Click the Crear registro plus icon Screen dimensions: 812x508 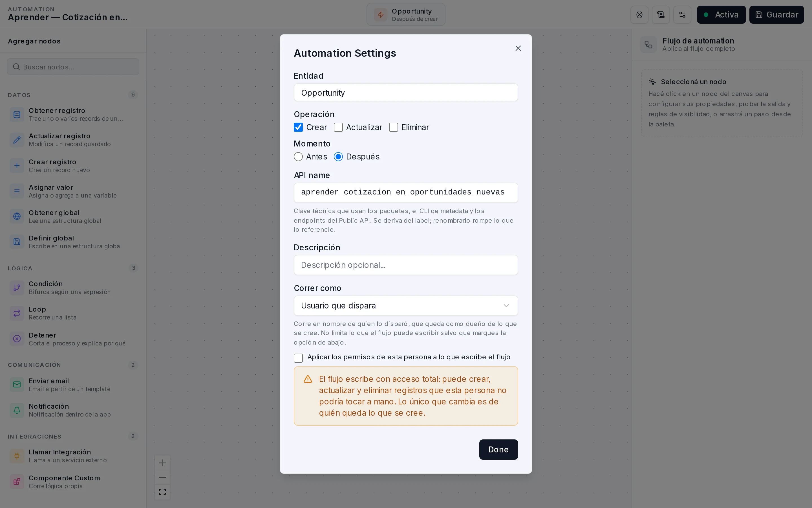click(x=17, y=166)
